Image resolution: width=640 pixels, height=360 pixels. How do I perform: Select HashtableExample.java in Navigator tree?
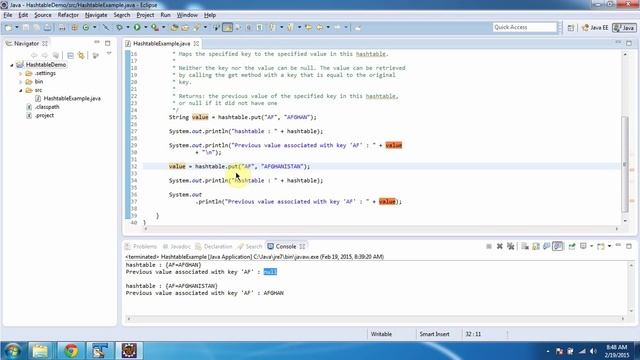point(68,98)
